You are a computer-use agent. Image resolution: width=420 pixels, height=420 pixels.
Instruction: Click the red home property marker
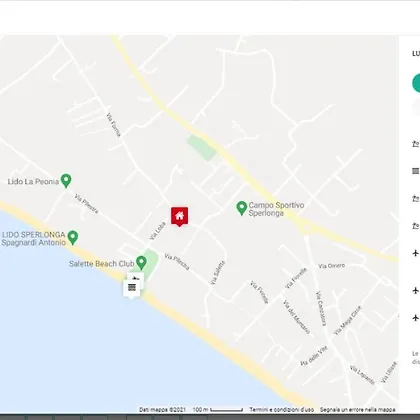(180, 216)
